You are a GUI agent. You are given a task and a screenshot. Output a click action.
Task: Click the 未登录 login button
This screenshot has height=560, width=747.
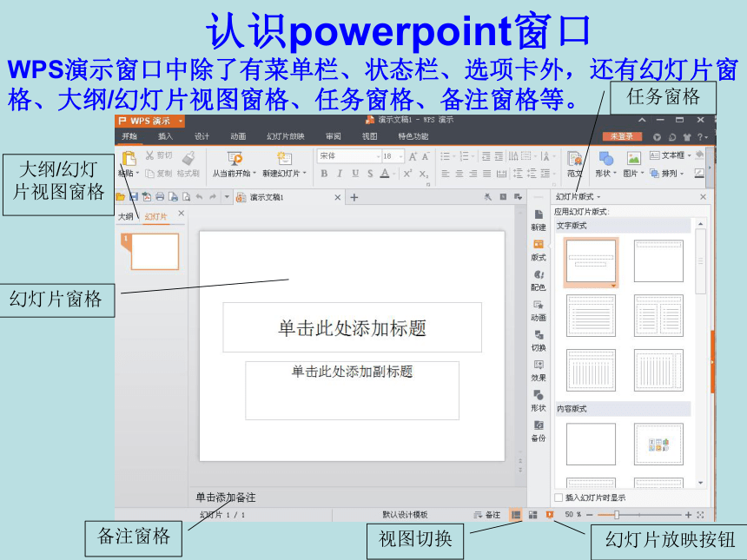622,136
